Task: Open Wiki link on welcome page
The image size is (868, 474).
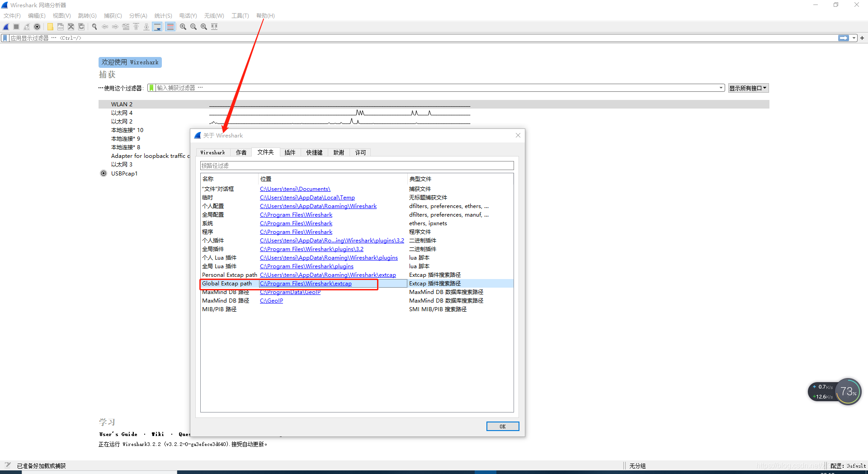Action: point(158,434)
